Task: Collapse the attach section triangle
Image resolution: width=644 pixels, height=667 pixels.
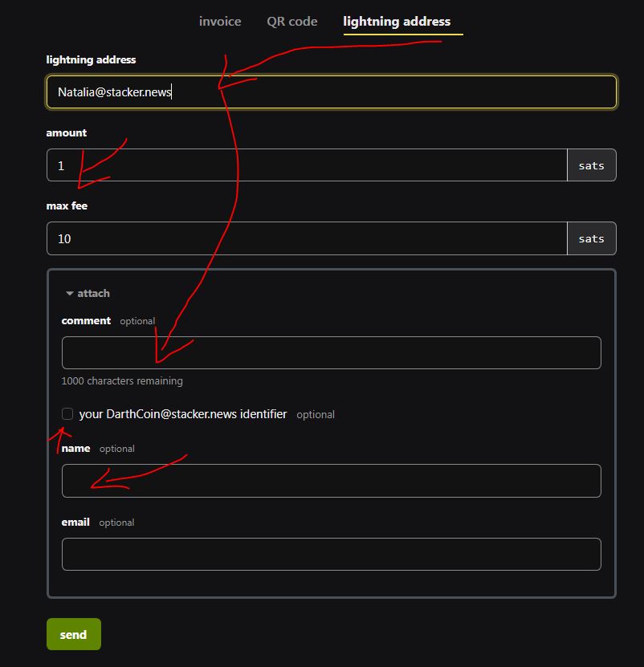Action: click(70, 294)
